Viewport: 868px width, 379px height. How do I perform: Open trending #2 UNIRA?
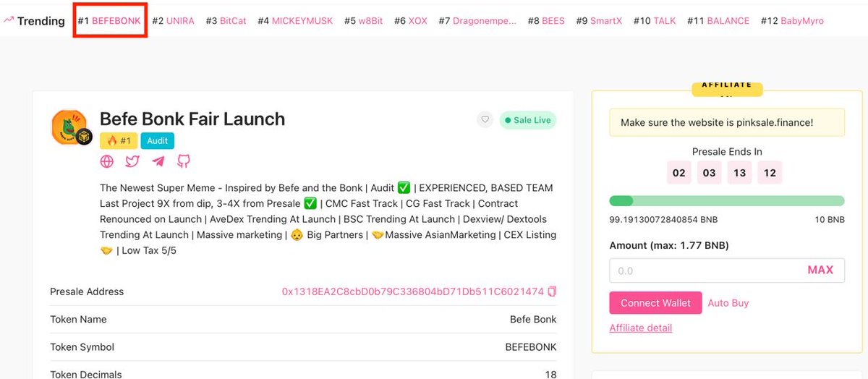coord(173,21)
